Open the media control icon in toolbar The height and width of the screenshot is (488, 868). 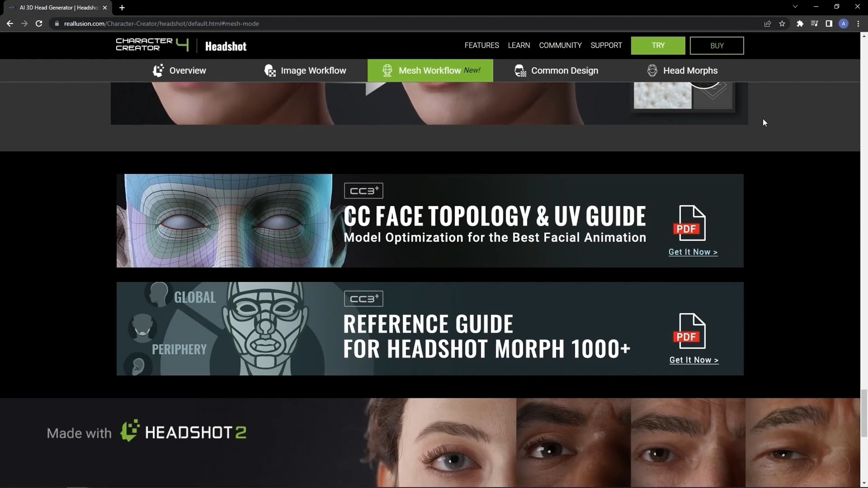point(814,24)
